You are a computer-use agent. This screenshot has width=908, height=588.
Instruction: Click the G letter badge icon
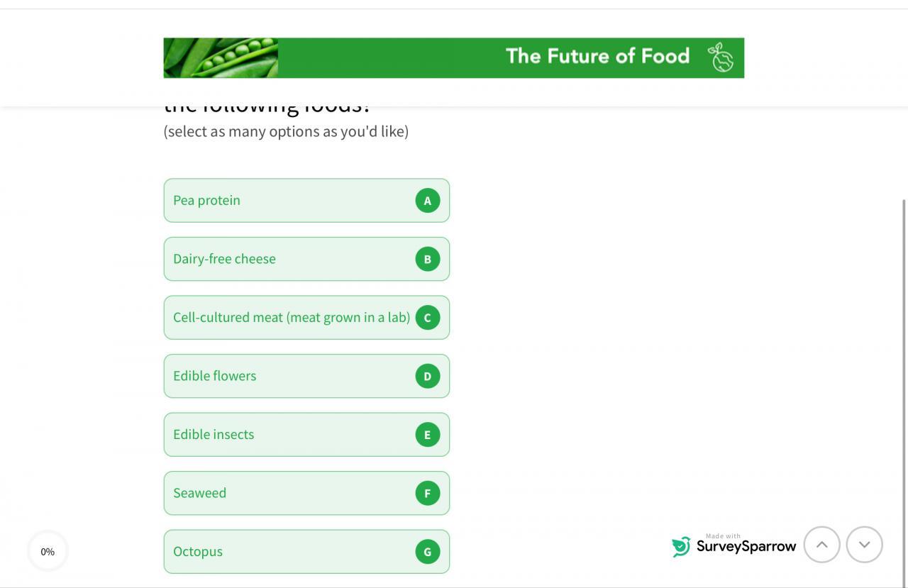click(428, 552)
